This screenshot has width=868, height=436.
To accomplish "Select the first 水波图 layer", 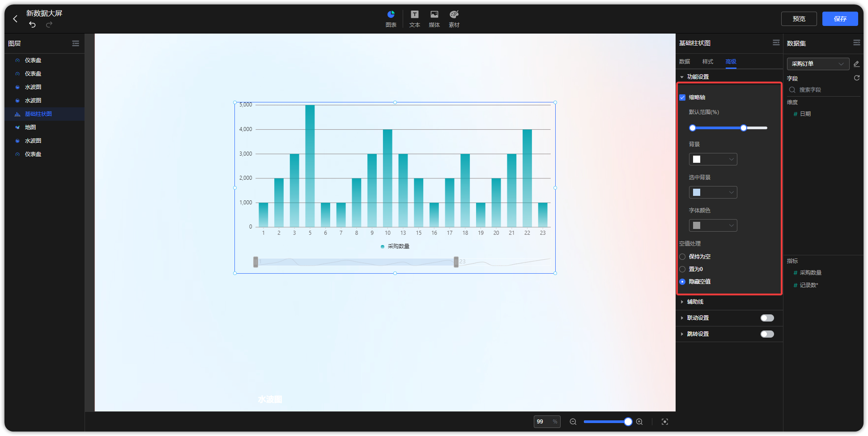I will click(x=45, y=87).
